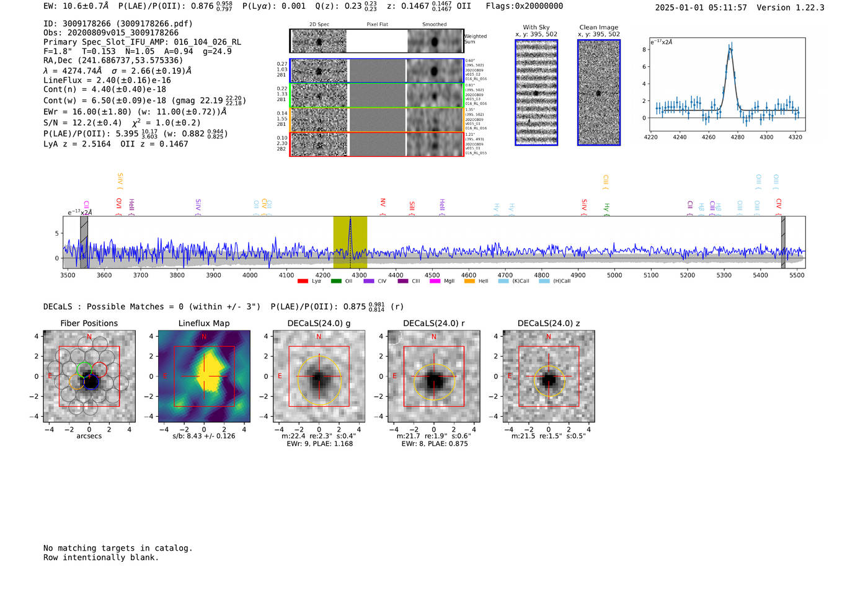The image size is (868, 591).
Task: Select the Weighted Sum 2D spectrum row
Action: coord(377,41)
